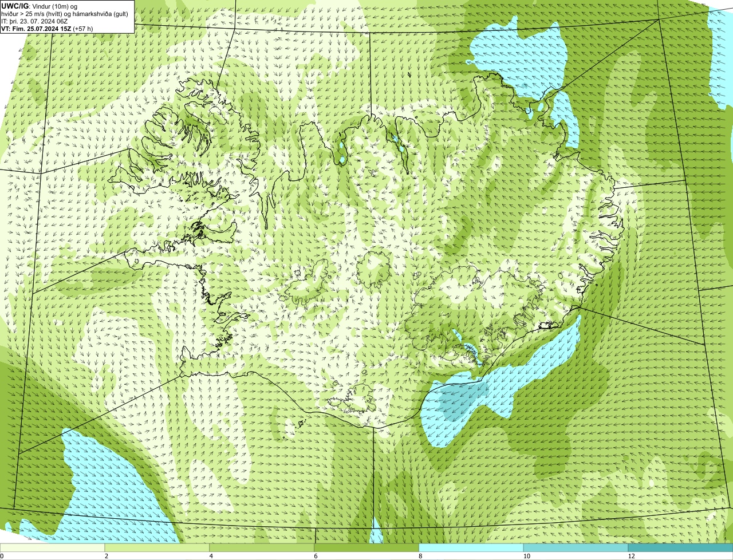Click the pale yellow 0–2 legend swatch
Screen dimensions: 733x560
(x=53, y=548)
